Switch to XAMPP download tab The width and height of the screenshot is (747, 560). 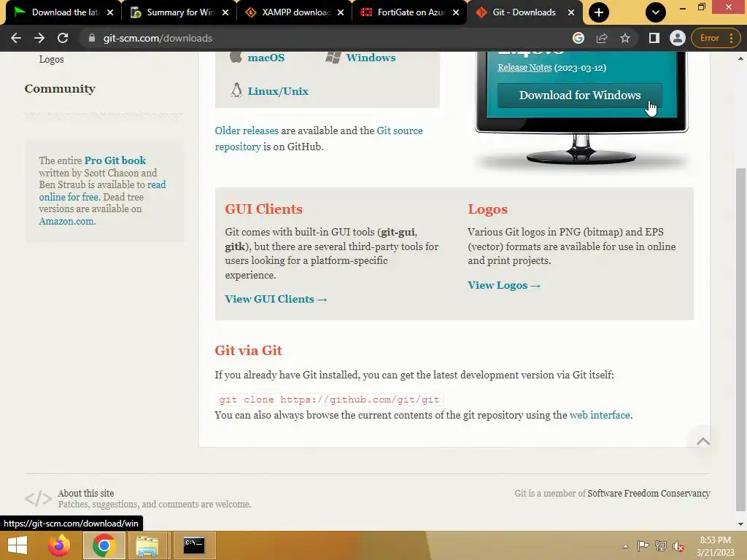(x=295, y=12)
